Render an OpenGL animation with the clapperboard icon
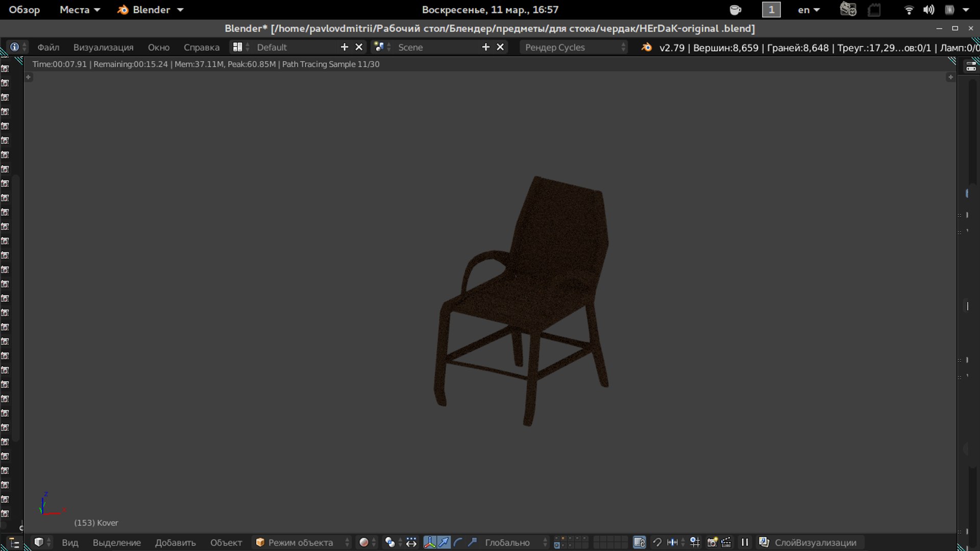The width and height of the screenshot is (980, 551). point(726,542)
